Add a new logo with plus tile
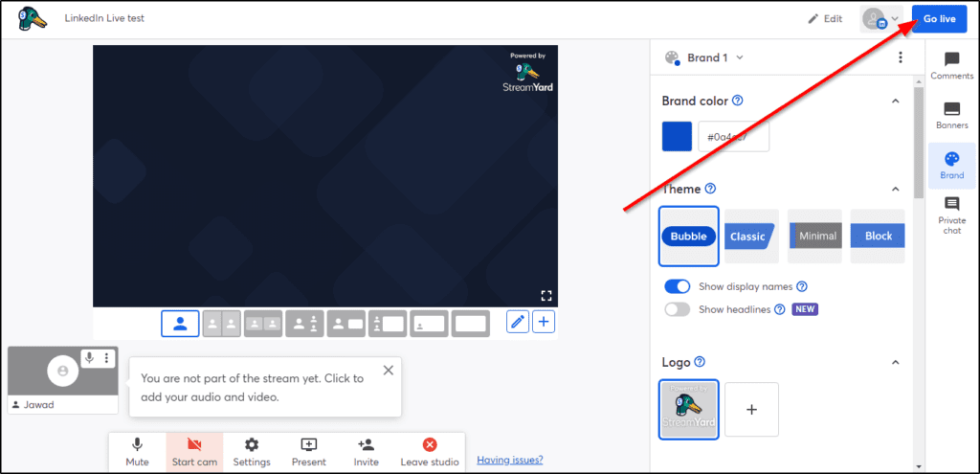Screen dimensions: 980x474 752,409
